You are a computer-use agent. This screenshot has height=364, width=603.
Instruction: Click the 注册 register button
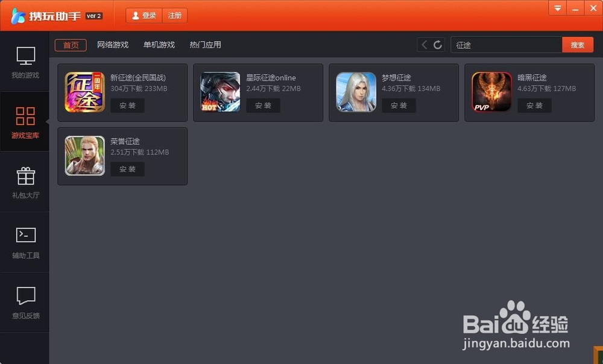coord(175,16)
